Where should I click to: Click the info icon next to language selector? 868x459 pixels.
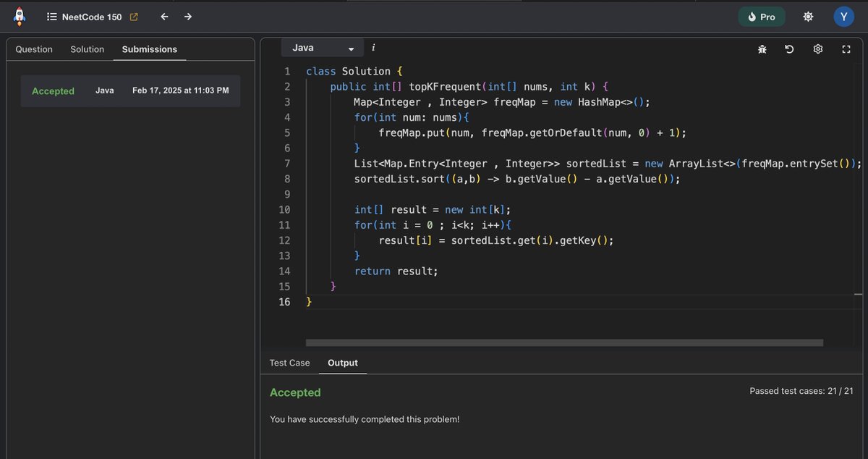373,47
